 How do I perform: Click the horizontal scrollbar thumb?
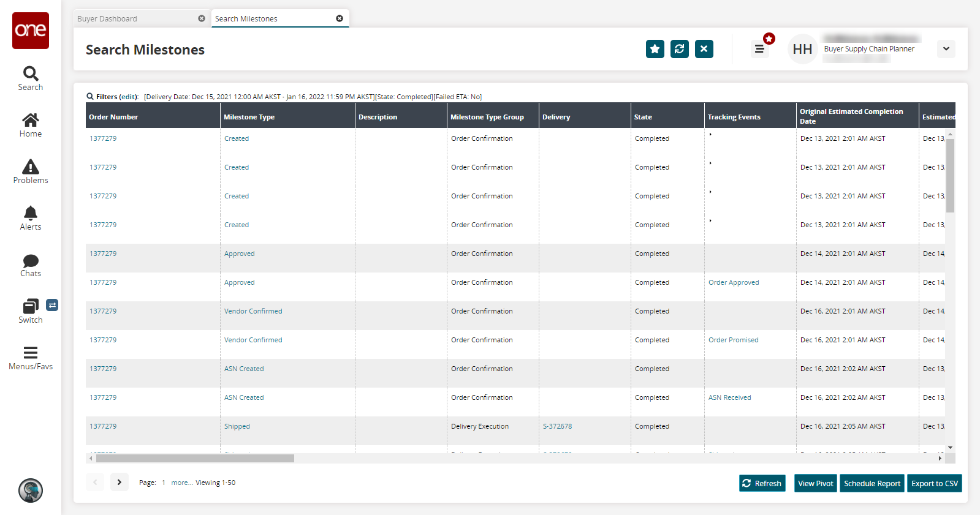click(x=195, y=458)
